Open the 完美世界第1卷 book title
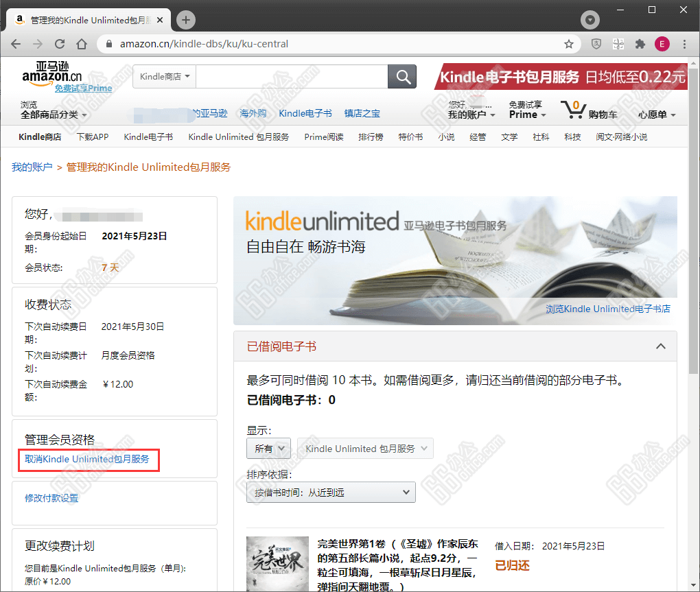This screenshot has height=592, width=700. [397, 565]
